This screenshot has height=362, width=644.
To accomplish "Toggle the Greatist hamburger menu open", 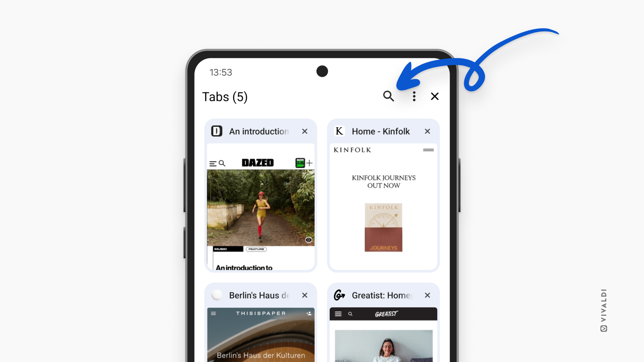I will click(338, 314).
